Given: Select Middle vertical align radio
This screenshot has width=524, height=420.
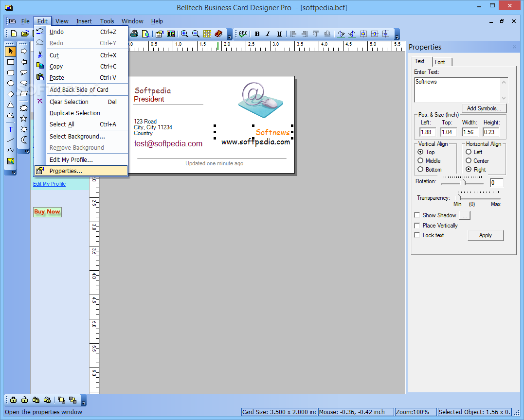Looking at the screenshot, I should (x=420, y=160).
